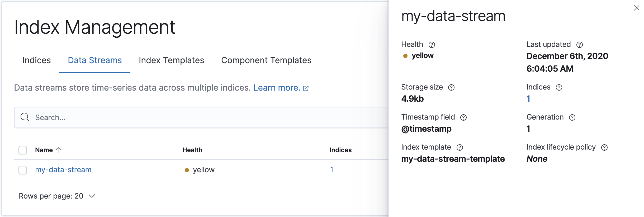Close the my-data-stream details flyout
Viewport: 644px width, 217px height.
point(636,8)
